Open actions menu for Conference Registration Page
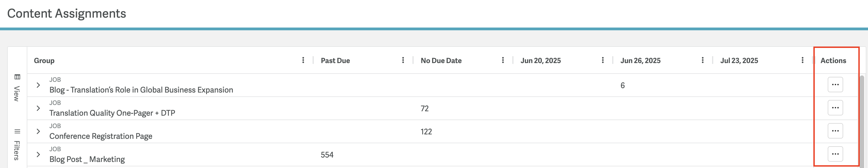The image size is (868, 168). click(x=835, y=131)
